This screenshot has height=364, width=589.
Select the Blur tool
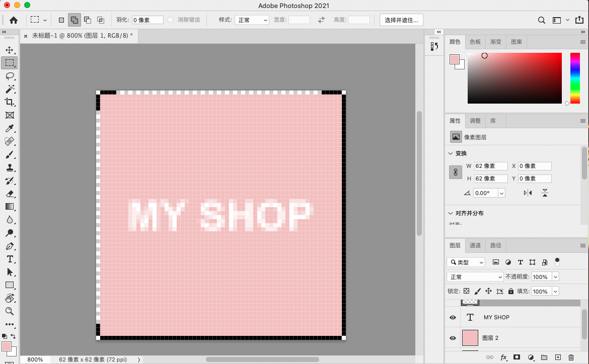pyautogui.click(x=10, y=220)
